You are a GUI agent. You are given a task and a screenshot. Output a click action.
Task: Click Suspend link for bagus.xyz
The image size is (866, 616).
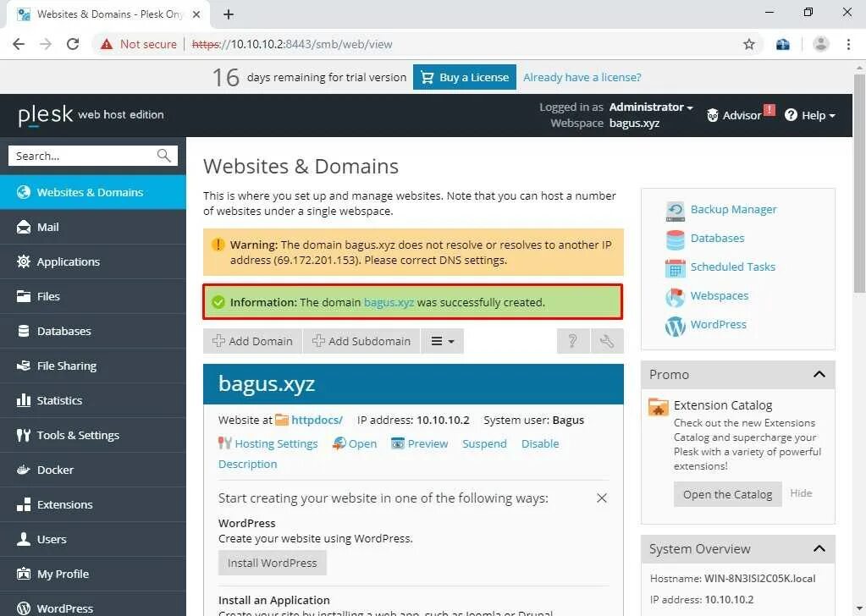(x=484, y=443)
